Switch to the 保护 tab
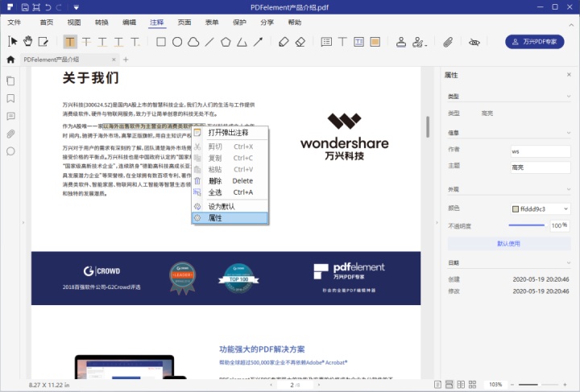Screen dimensions: 580x392 click(x=239, y=23)
